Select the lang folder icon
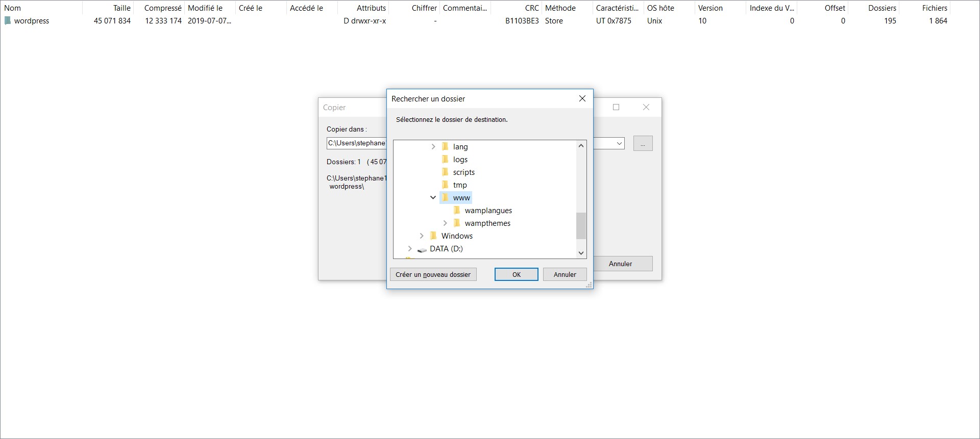980x439 pixels. pos(445,147)
